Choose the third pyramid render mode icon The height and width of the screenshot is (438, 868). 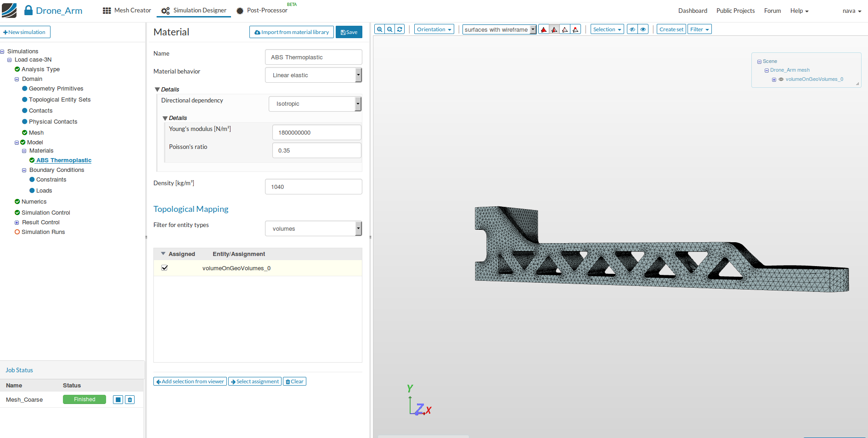(565, 29)
